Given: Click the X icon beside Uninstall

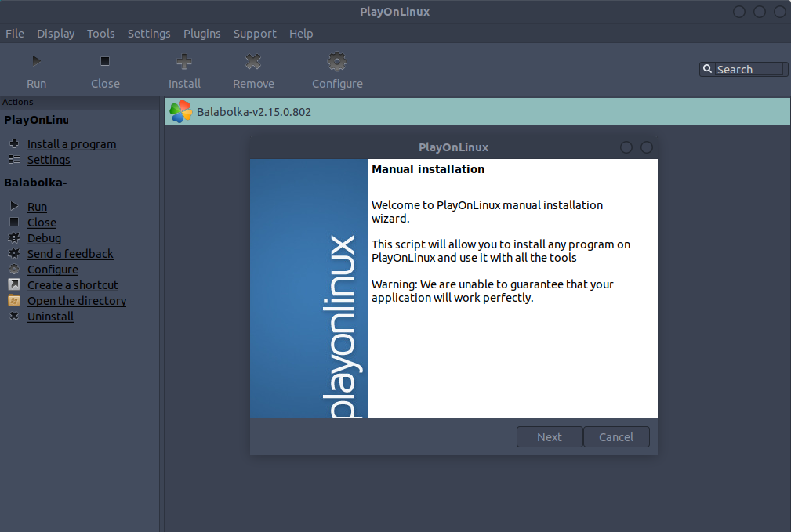Looking at the screenshot, I should click(x=13, y=316).
